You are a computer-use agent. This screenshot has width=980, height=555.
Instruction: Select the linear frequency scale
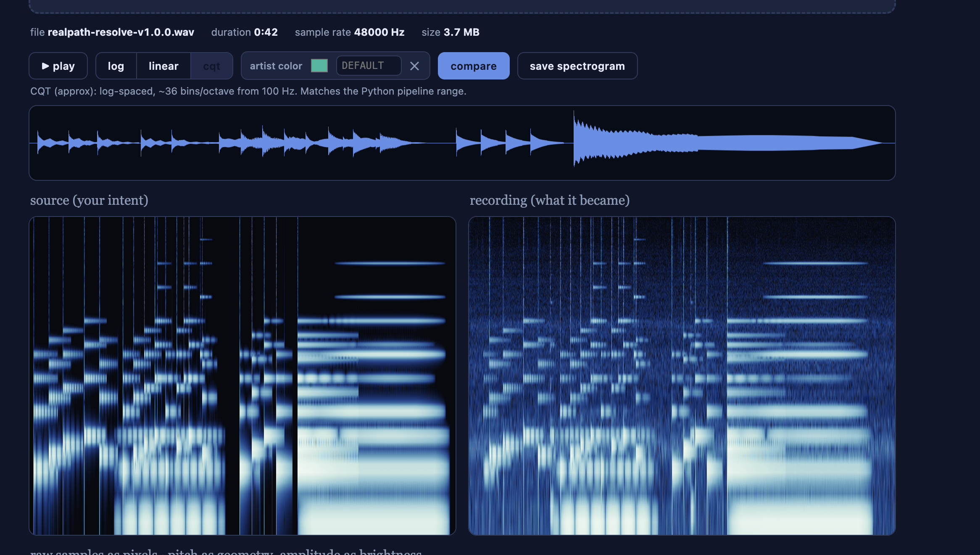[x=163, y=66]
